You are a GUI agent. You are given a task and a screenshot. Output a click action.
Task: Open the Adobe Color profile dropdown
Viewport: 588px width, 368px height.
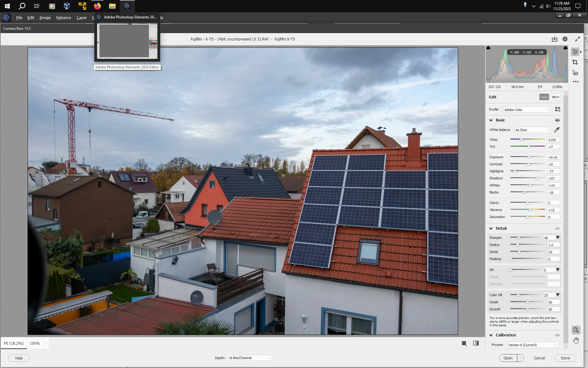526,110
